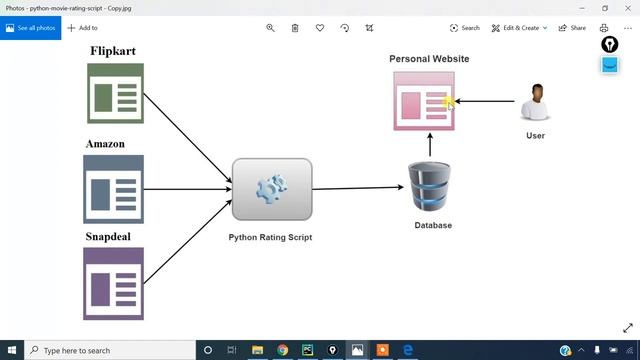Select the Photos app taskbar icon
This screenshot has width=640, height=360.
pyautogui.click(x=357, y=350)
